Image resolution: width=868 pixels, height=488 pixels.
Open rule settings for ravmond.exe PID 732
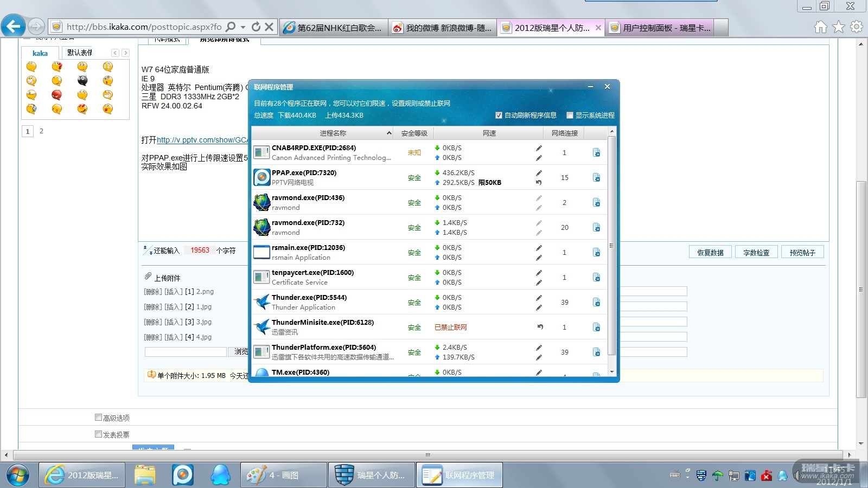click(x=596, y=228)
